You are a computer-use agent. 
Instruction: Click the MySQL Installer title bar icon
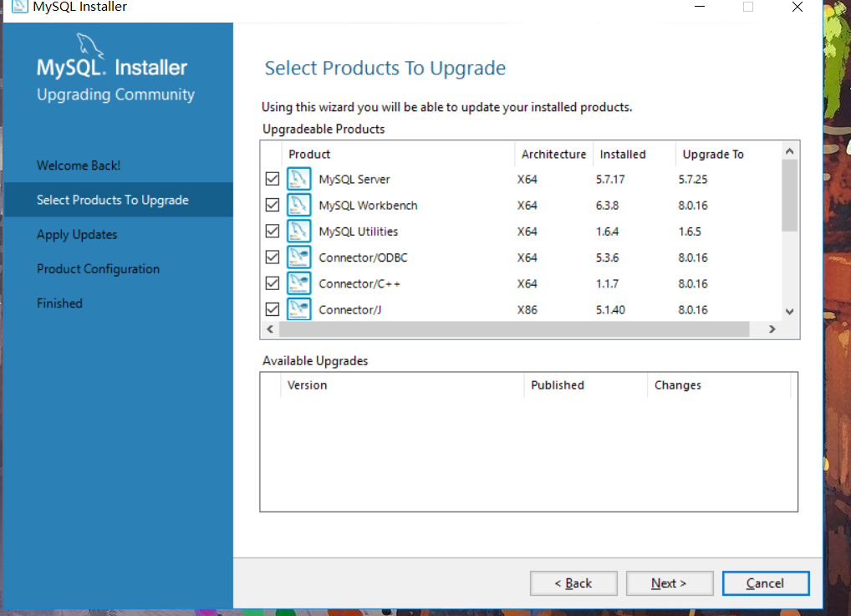coord(19,6)
